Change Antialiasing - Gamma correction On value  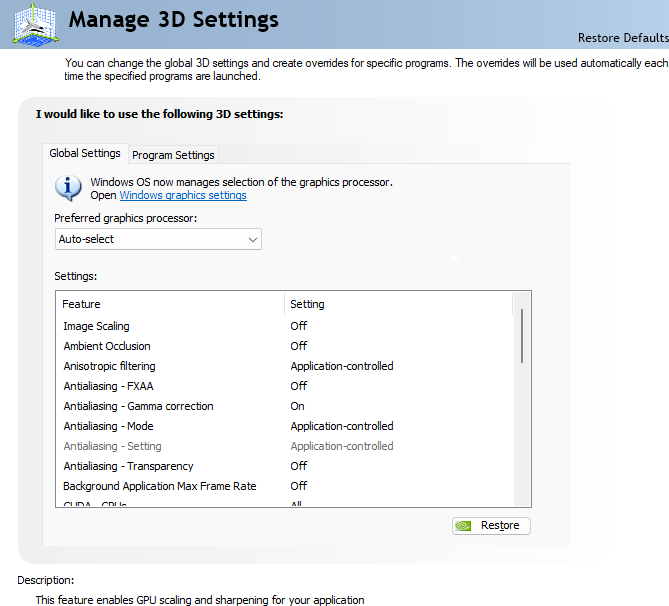coord(298,406)
